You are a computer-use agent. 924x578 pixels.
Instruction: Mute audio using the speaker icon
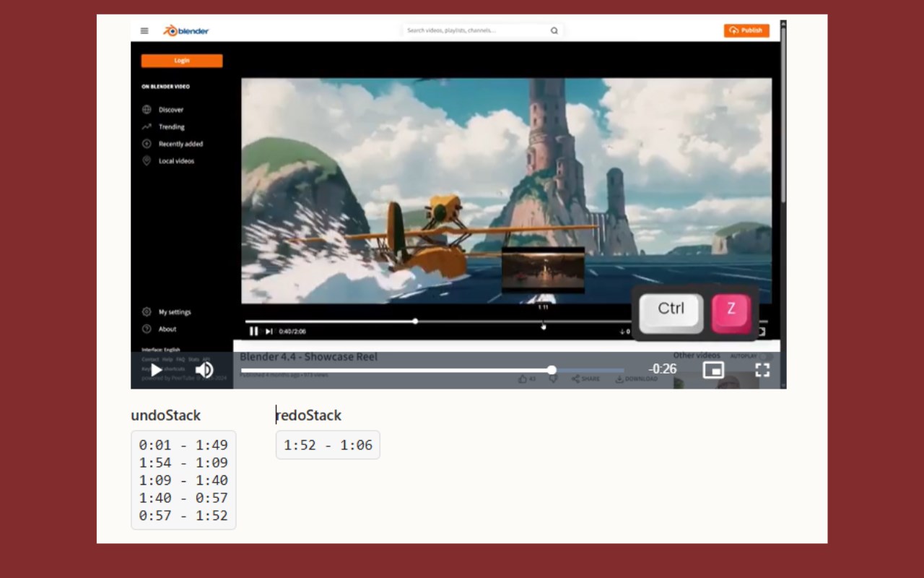pos(204,371)
